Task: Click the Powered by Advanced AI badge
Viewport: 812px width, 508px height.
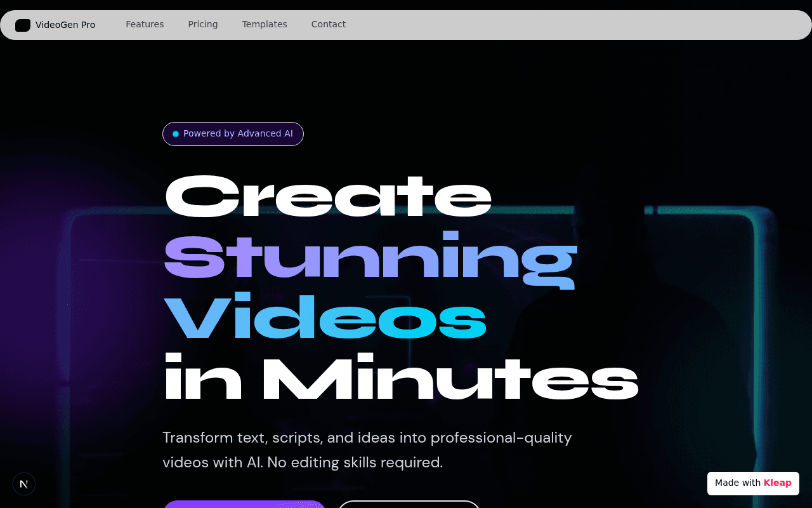Action: pyautogui.click(x=233, y=134)
